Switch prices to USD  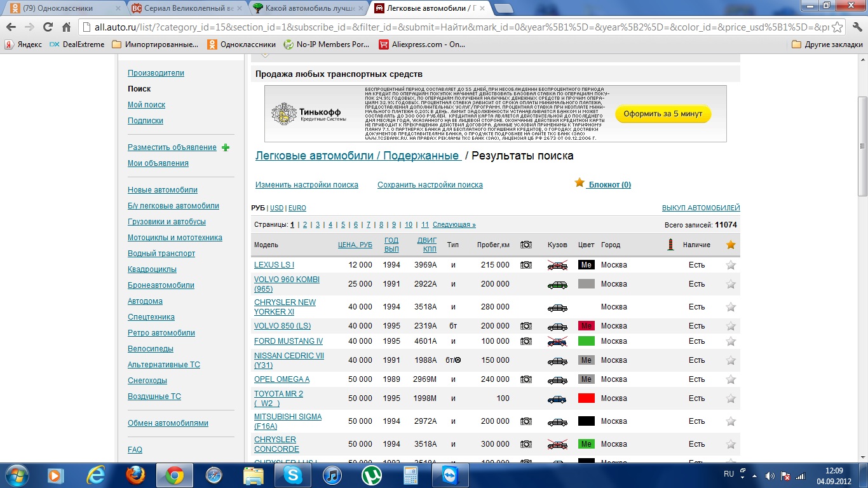(x=276, y=208)
